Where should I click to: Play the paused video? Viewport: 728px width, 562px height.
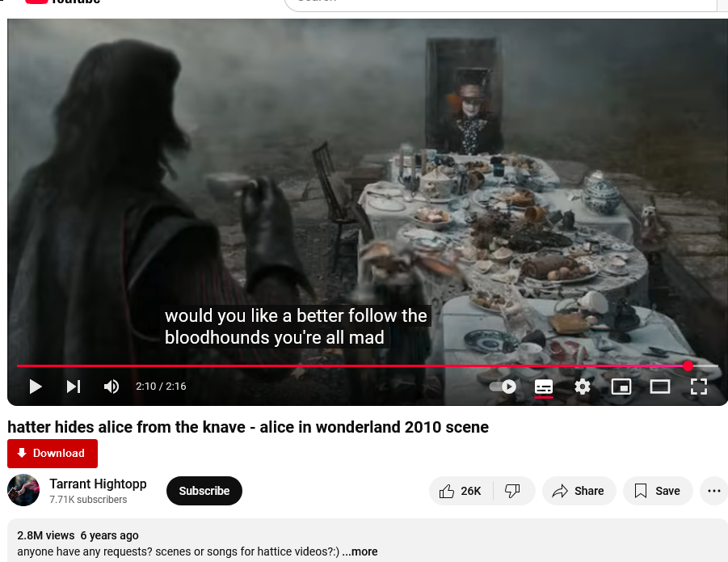(36, 387)
